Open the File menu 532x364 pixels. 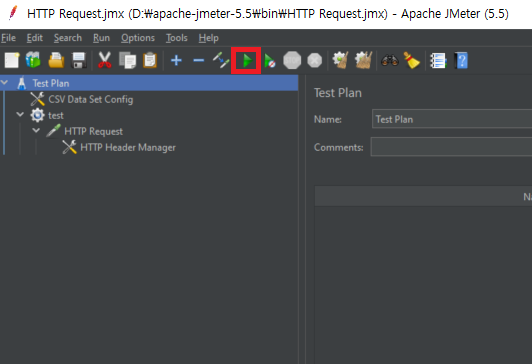tap(8, 38)
